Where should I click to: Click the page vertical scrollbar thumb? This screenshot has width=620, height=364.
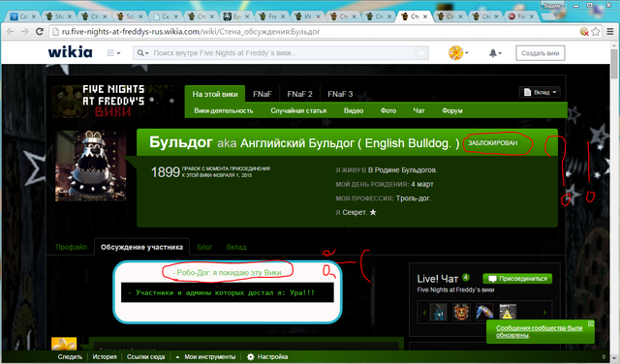[614, 63]
